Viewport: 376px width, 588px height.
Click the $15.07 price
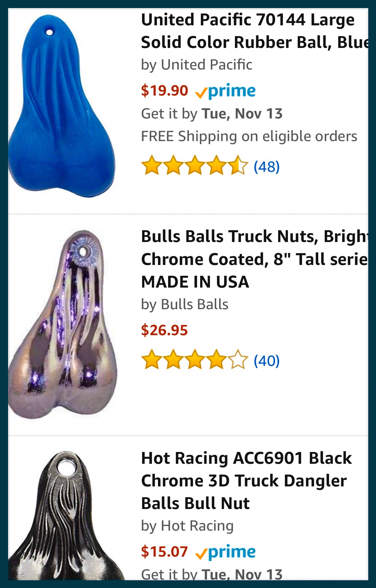[x=164, y=552]
